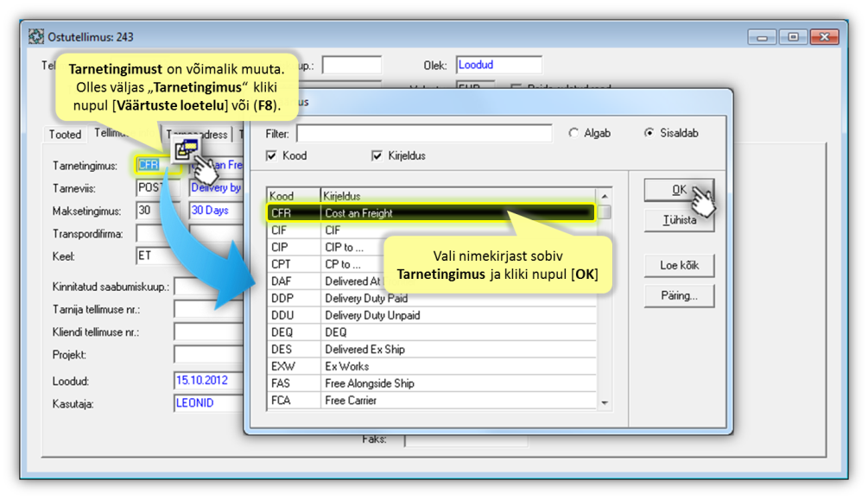Select the CFR Cost an Freight row

(431, 213)
